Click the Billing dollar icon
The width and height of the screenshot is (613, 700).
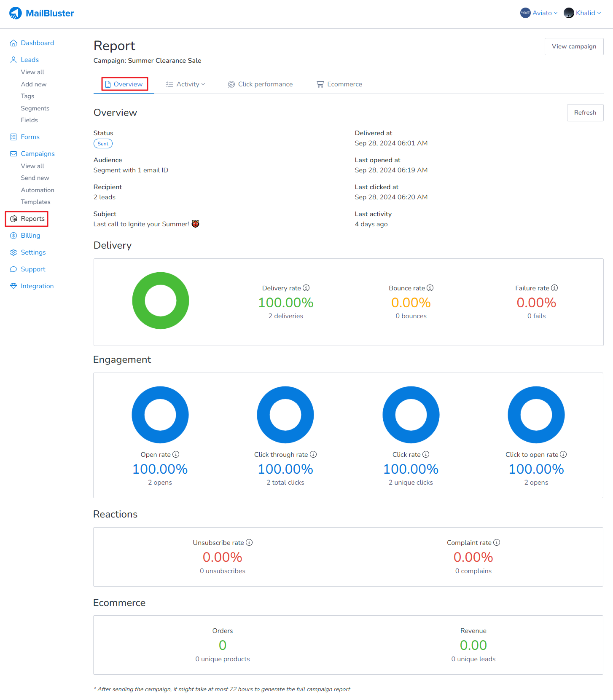point(13,236)
